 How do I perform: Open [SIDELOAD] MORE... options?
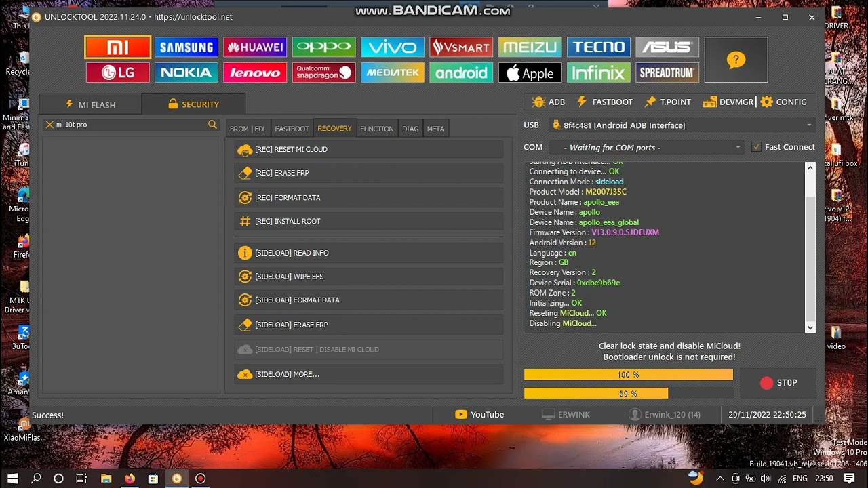(369, 374)
